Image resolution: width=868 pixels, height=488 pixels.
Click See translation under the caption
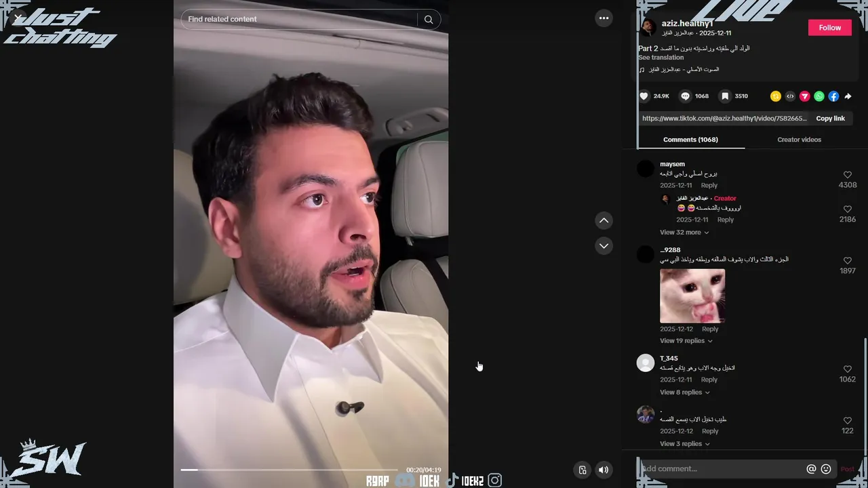click(660, 58)
